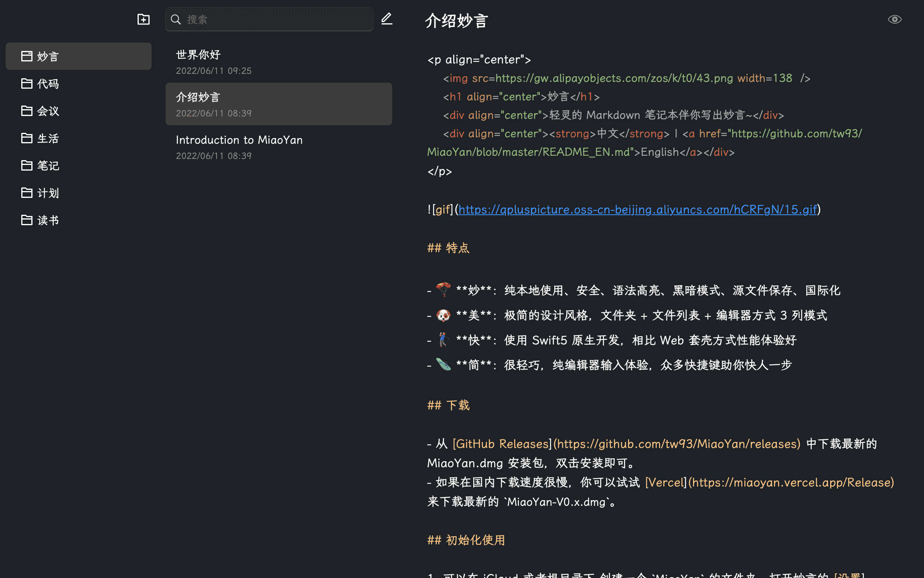Image resolution: width=924 pixels, height=578 pixels.
Task: Open the GitHub Releases link
Action: coord(501,444)
